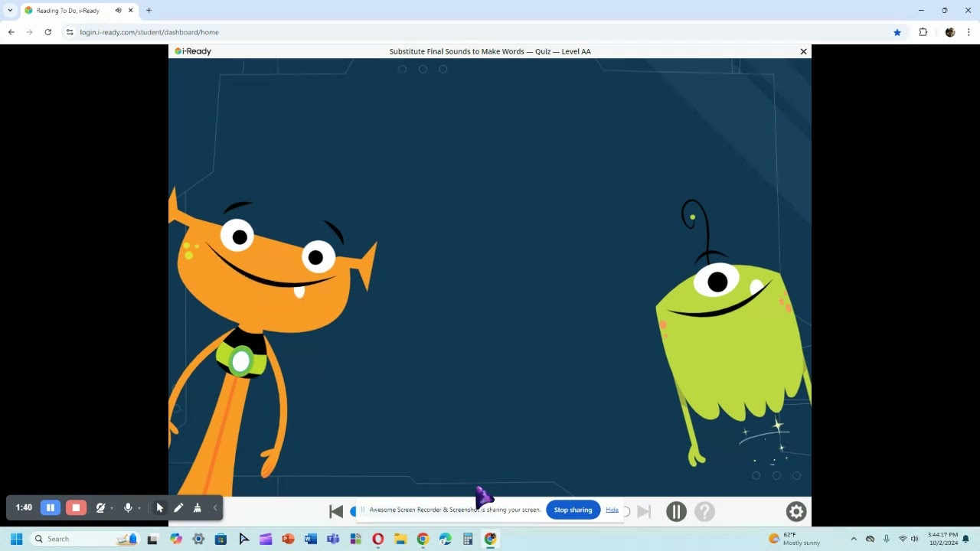Open the notification bell
Image resolution: width=980 pixels, height=551 pixels.
(x=966, y=539)
